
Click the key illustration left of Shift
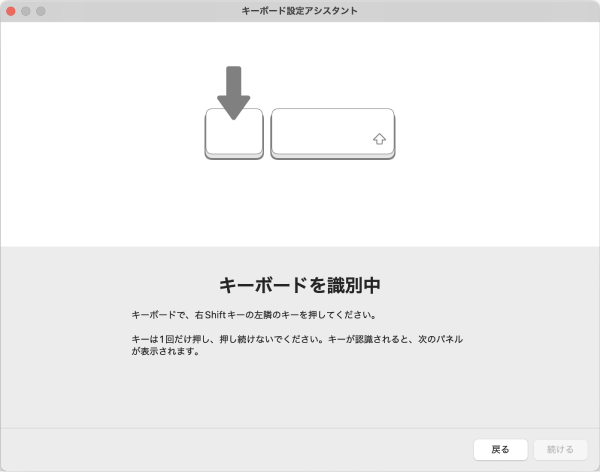point(234,134)
